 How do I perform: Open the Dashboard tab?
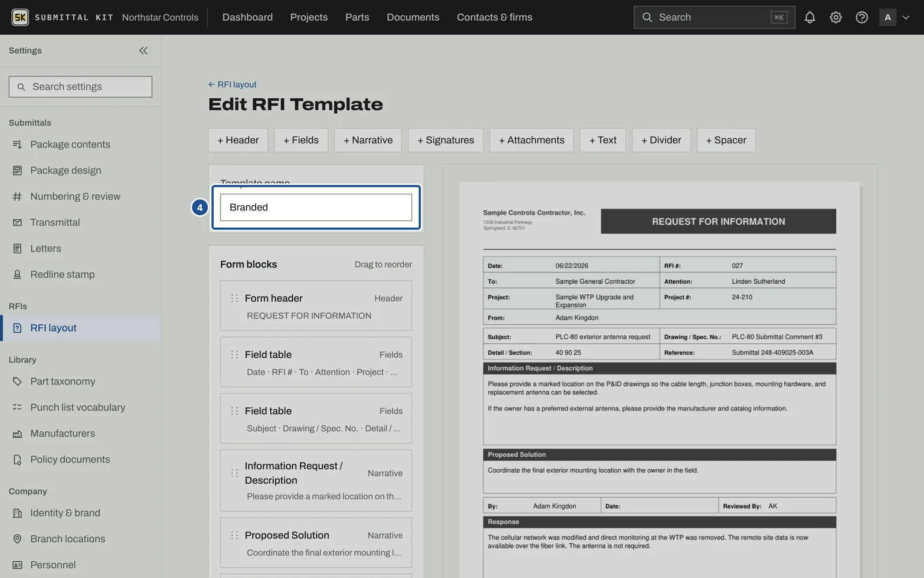[x=247, y=17]
